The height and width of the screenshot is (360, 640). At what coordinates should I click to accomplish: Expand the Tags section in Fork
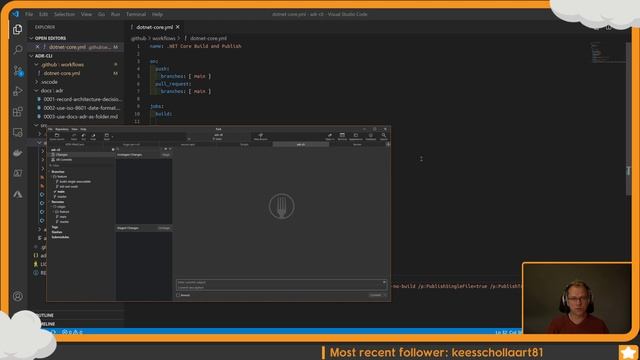tap(55, 227)
